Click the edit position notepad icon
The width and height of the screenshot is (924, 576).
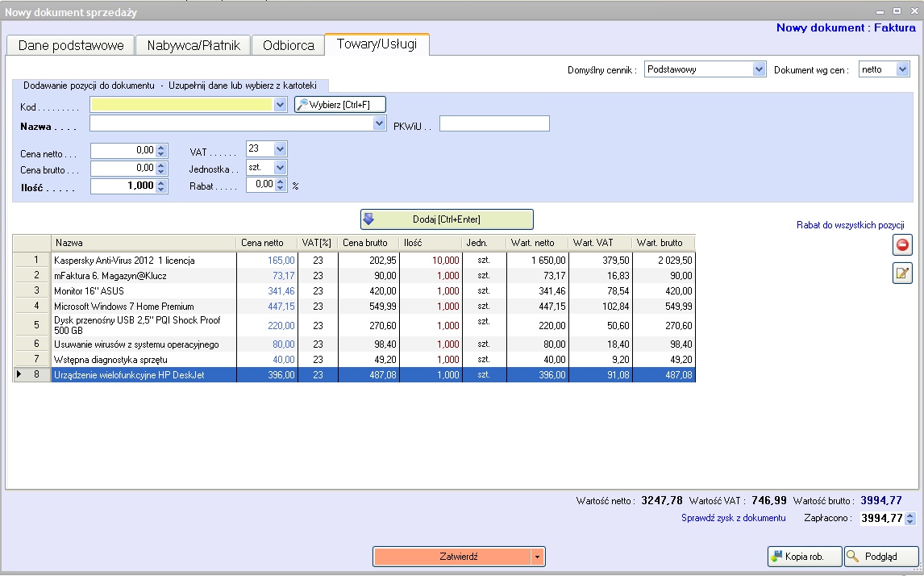[x=902, y=273]
